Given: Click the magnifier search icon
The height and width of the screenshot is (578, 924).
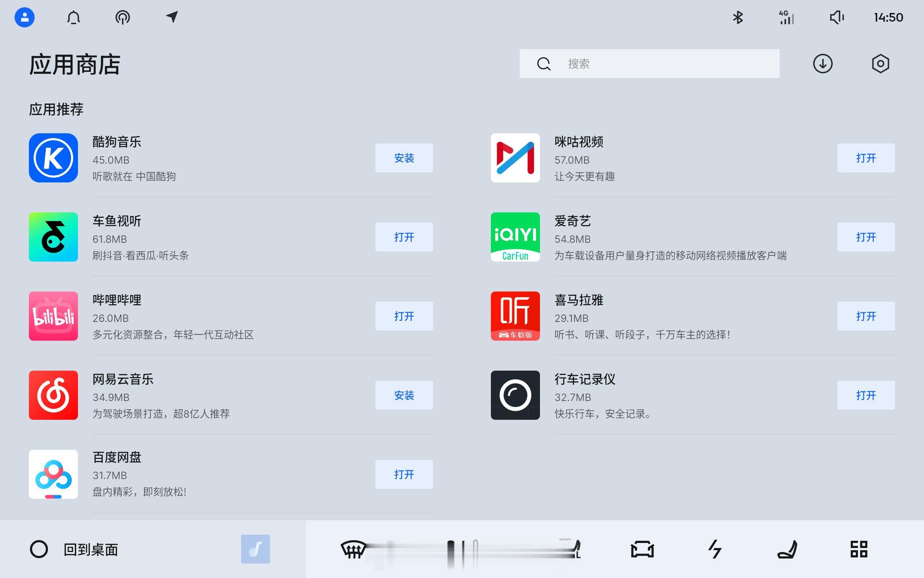Looking at the screenshot, I should [544, 64].
